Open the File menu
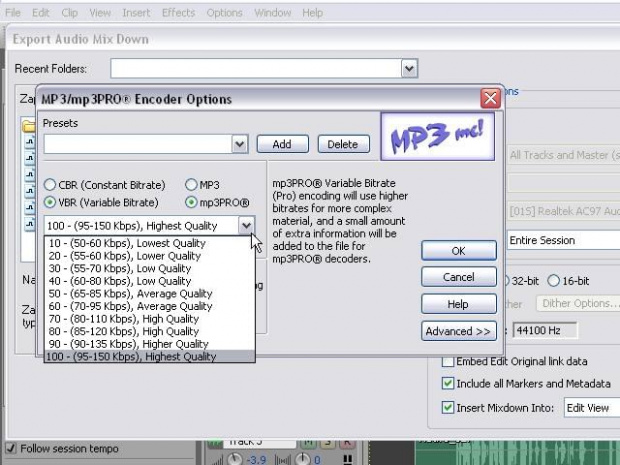Screen dimensions: 620x465 coord(13,13)
